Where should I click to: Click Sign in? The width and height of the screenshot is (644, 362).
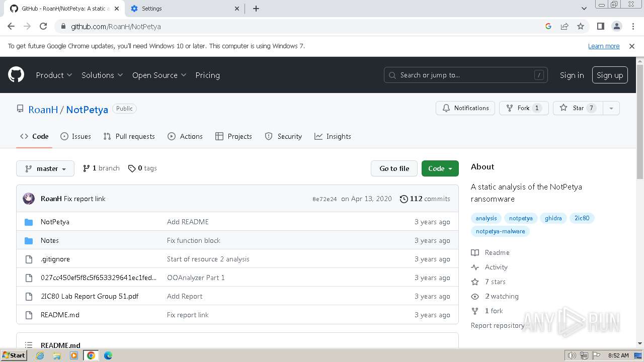click(572, 75)
